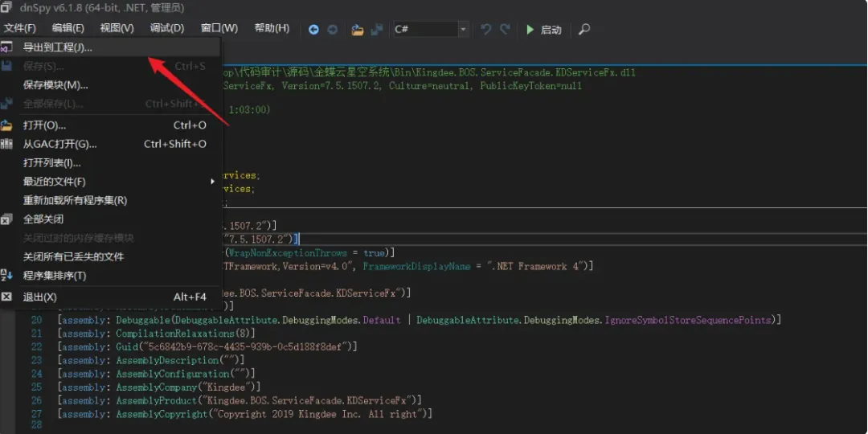Choose 打开列表(I)... menu entry
This screenshot has width=868, height=434.
[x=111, y=162]
